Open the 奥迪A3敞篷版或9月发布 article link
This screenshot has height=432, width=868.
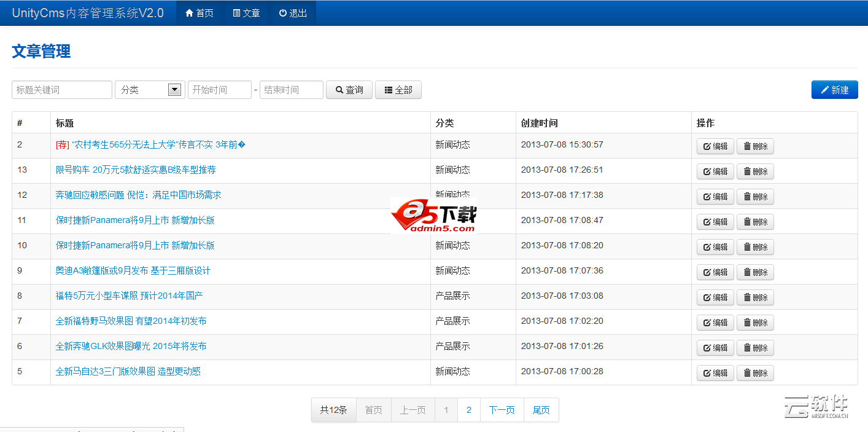click(133, 270)
